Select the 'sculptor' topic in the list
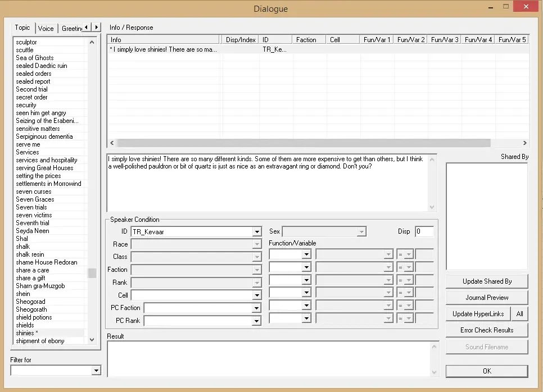This screenshot has width=543, height=392. [x=26, y=42]
